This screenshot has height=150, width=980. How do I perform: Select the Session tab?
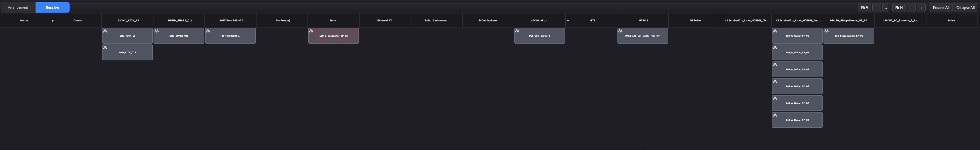52,8
